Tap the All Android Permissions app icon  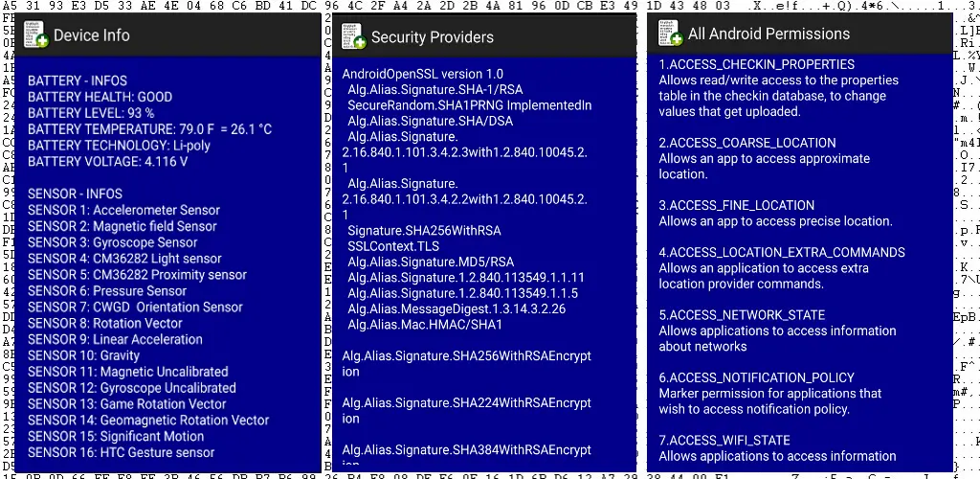(671, 33)
